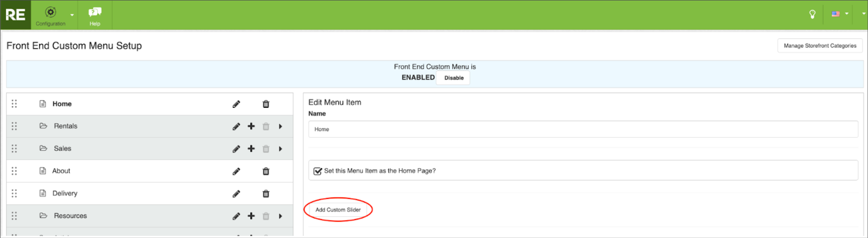Viewport: 868px width, 238px height.
Task: Disable the Front End Custom Menu
Action: click(454, 78)
